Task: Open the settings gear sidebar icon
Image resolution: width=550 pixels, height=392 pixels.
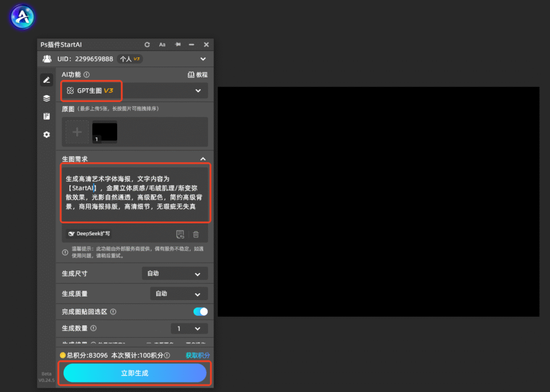Action: [x=47, y=135]
